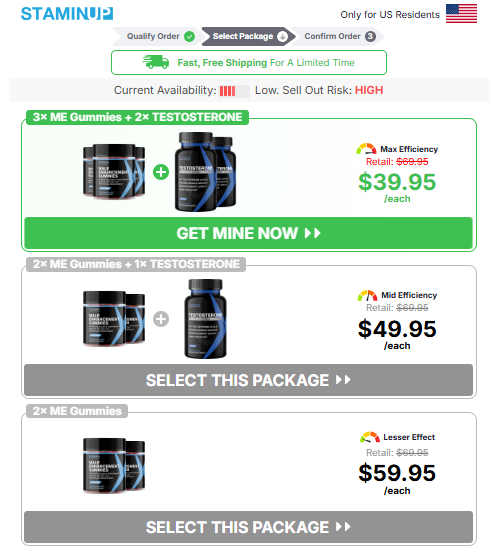Click the down arrow icon on Select Package
This screenshot has width=494, height=560.
283,36
